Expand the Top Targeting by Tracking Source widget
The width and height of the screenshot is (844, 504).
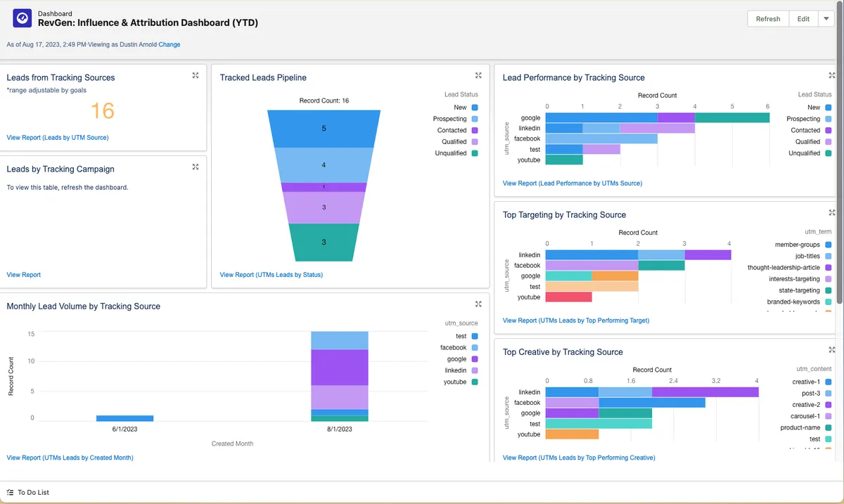click(832, 212)
